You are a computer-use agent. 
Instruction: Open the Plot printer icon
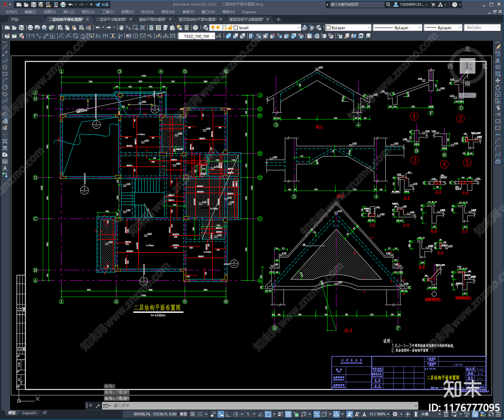click(30, 28)
